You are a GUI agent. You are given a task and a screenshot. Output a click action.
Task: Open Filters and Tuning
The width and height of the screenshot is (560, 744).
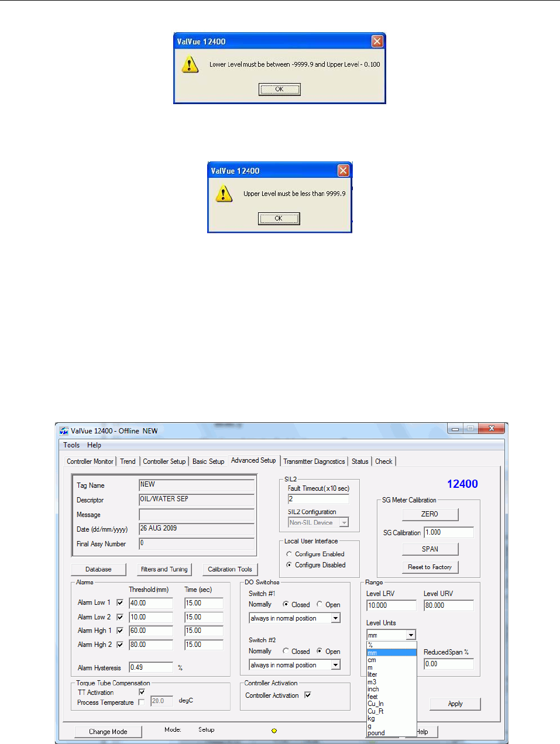click(x=164, y=569)
